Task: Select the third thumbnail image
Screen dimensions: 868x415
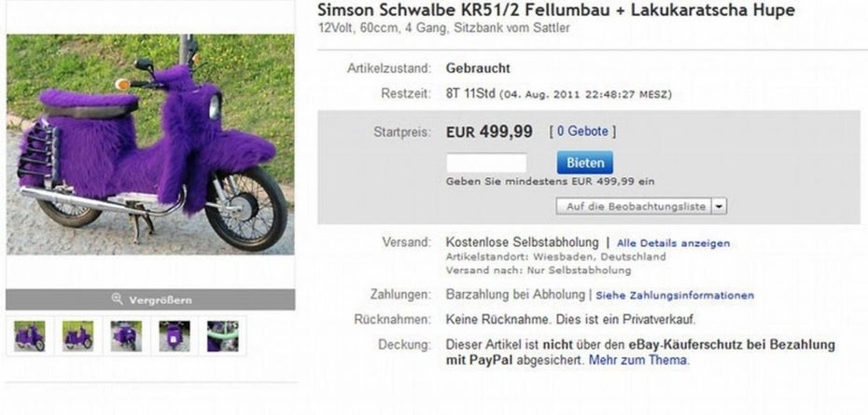Action: [x=126, y=336]
